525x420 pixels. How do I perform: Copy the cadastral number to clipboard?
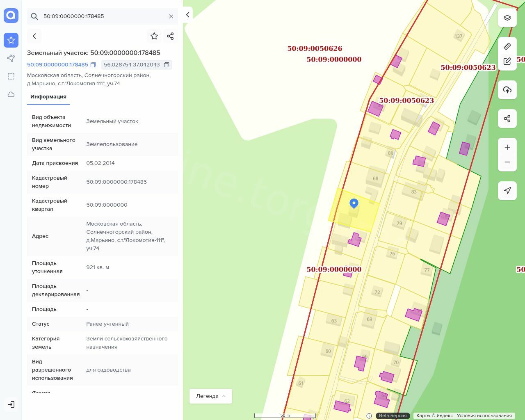point(93,65)
